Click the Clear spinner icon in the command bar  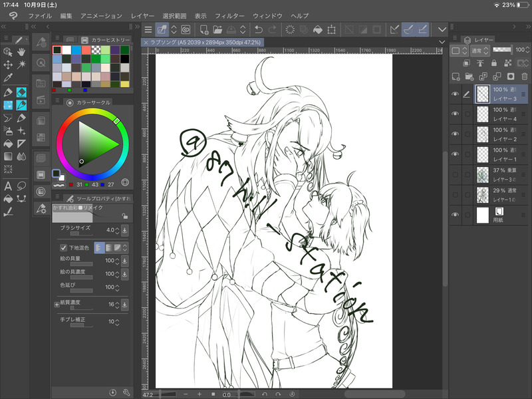pos(290,30)
